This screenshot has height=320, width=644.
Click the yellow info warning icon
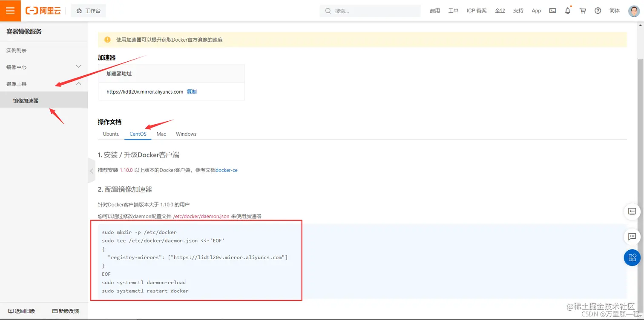coord(107,40)
